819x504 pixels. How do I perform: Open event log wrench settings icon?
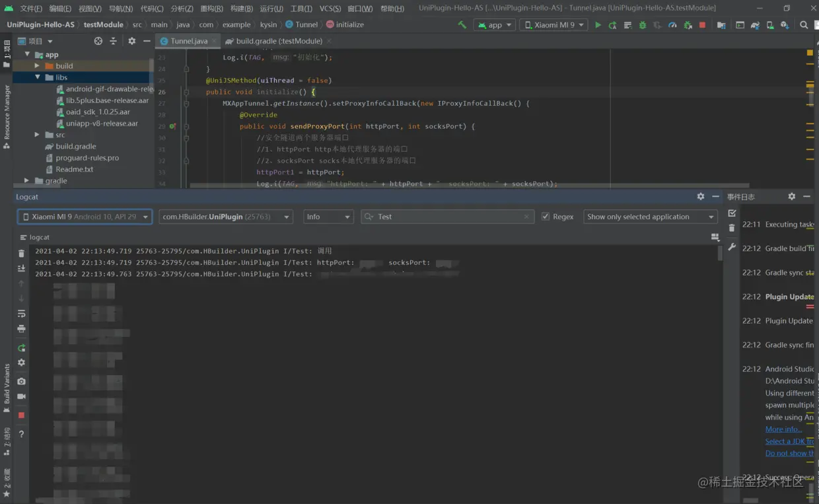click(732, 247)
